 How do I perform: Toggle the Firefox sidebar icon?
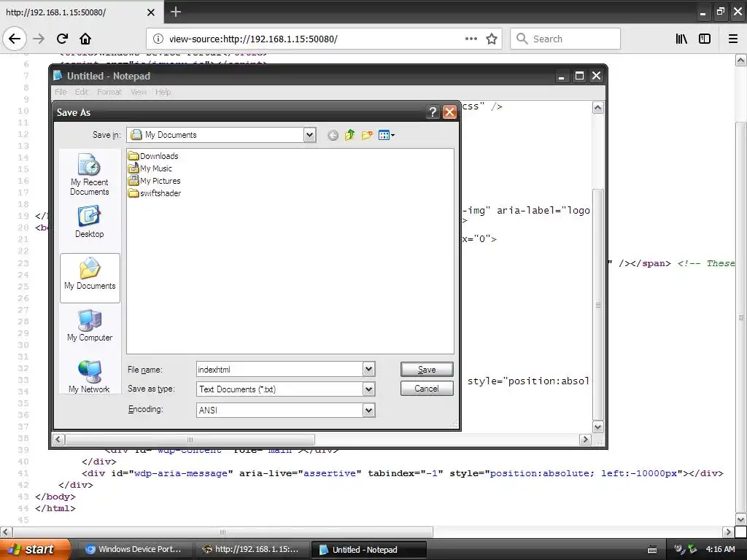[705, 39]
